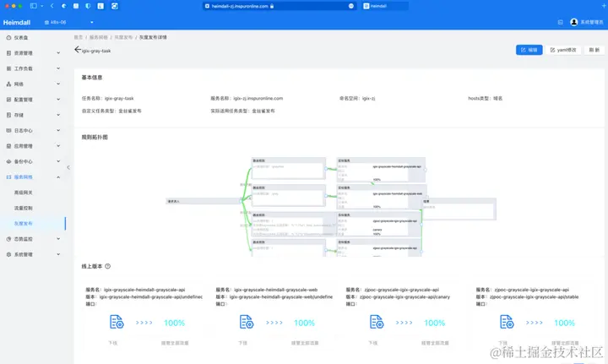The width and height of the screenshot is (608, 364).
Task: Click 下线 under igix-grayscale-heimdall-grayscale-api card
Action: point(113,343)
